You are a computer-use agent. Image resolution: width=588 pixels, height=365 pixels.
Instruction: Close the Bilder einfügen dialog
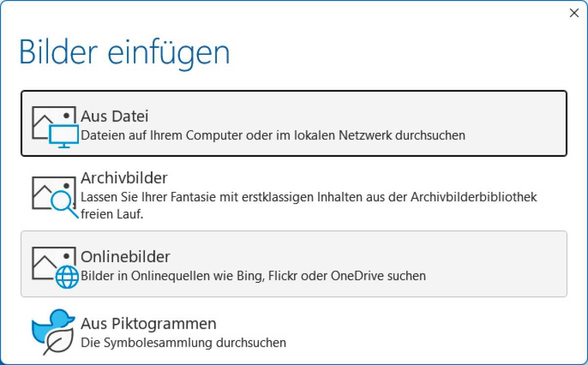click(574, 14)
